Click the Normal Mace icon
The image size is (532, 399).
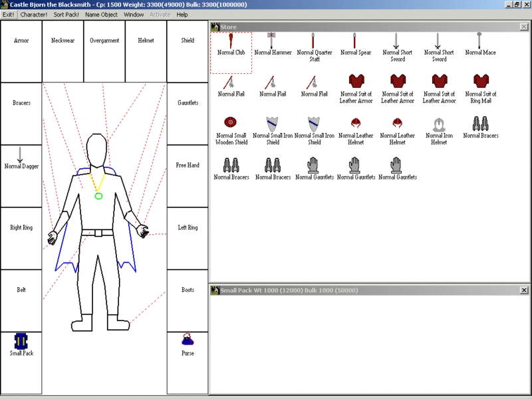click(479, 41)
